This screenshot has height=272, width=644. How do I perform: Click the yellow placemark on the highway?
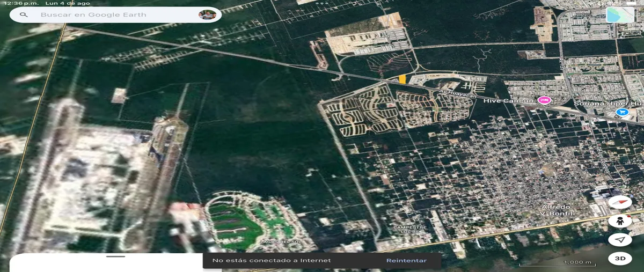click(x=402, y=79)
